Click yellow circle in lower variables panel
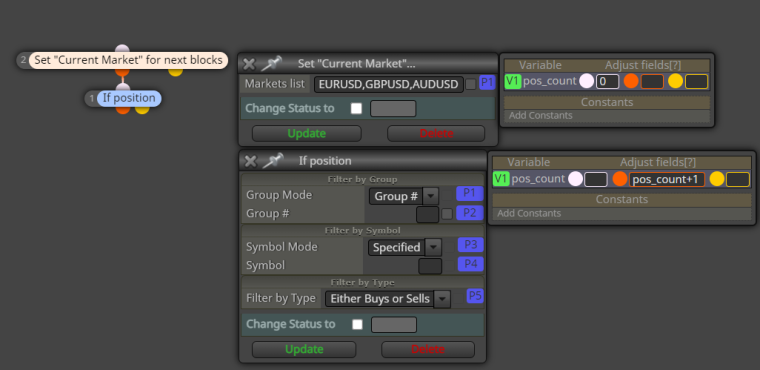Image resolution: width=760 pixels, height=370 pixels. [x=717, y=179]
